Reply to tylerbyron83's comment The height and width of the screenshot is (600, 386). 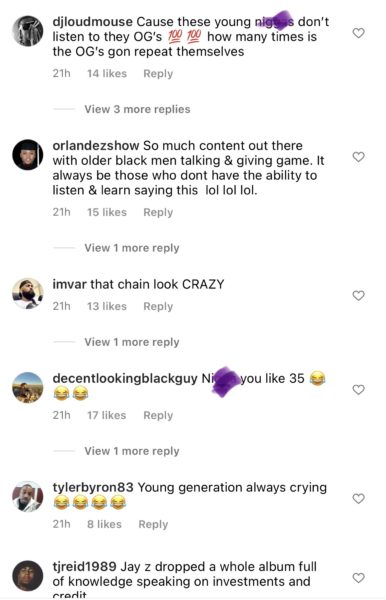pyautogui.click(x=153, y=524)
